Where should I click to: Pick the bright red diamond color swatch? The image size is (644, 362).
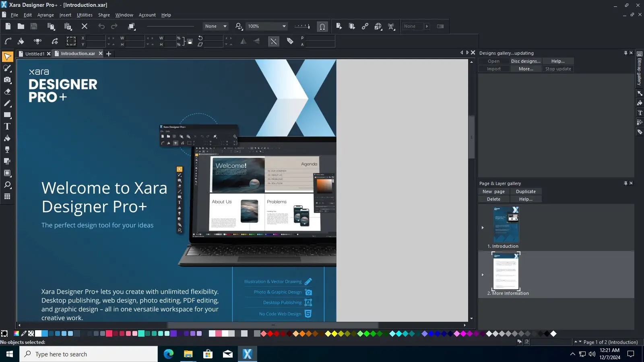tap(270, 333)
